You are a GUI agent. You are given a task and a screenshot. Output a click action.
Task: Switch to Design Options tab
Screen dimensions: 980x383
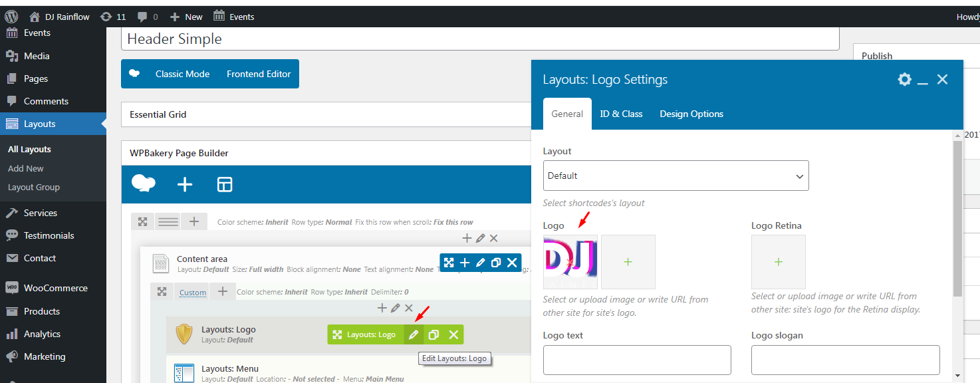[691, 114]
